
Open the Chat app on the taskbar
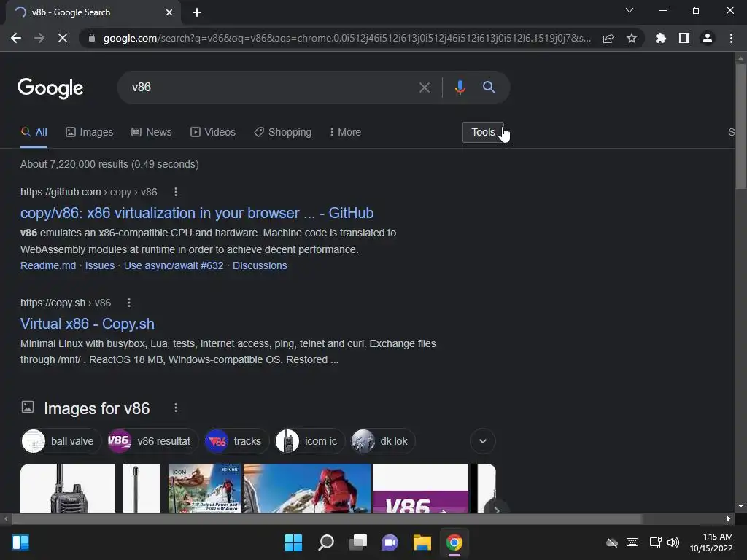coord(390,542)
